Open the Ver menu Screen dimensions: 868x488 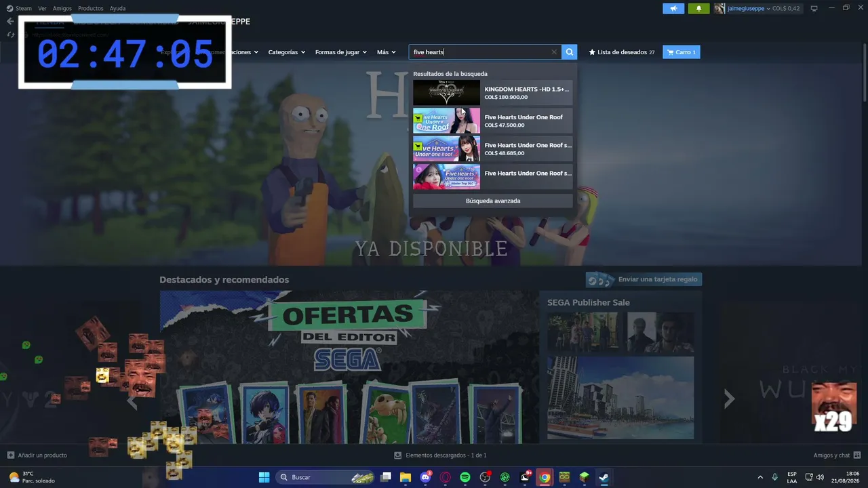[42, 8]
